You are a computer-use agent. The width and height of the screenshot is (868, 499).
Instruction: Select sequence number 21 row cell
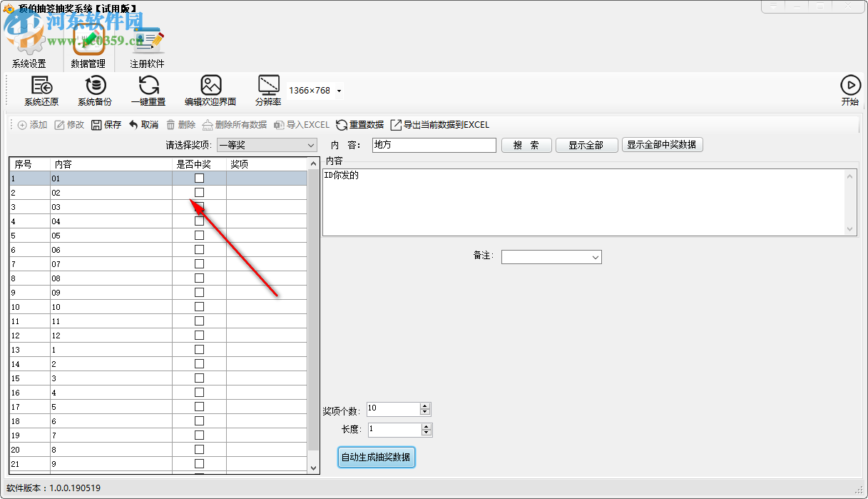pos(30,464)
